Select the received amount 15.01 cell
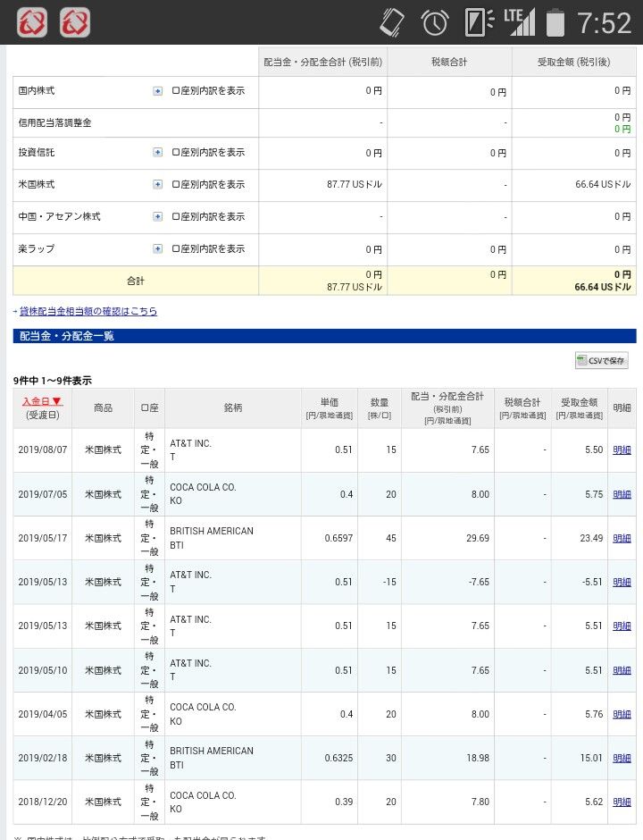The image size is (643, 840). click(580, 759)
